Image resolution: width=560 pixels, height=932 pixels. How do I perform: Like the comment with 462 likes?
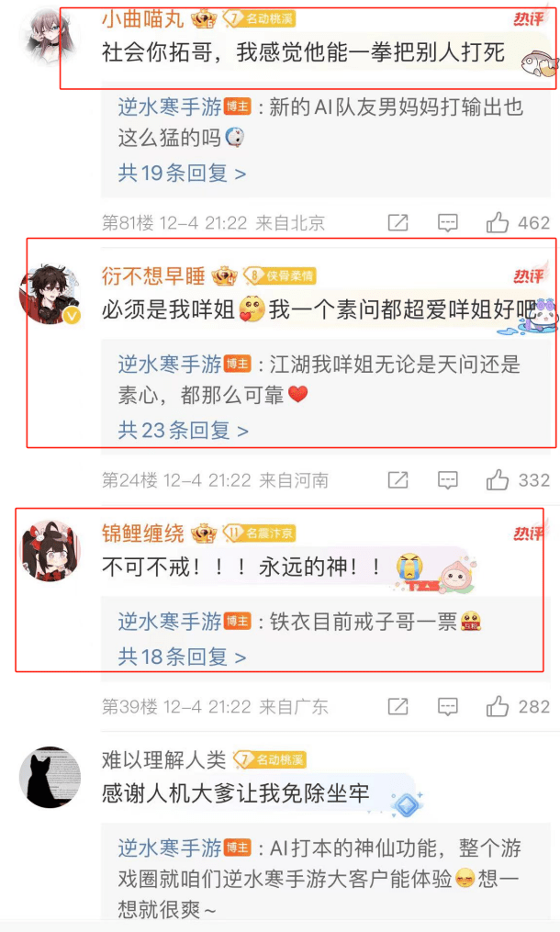coord(498,223)
